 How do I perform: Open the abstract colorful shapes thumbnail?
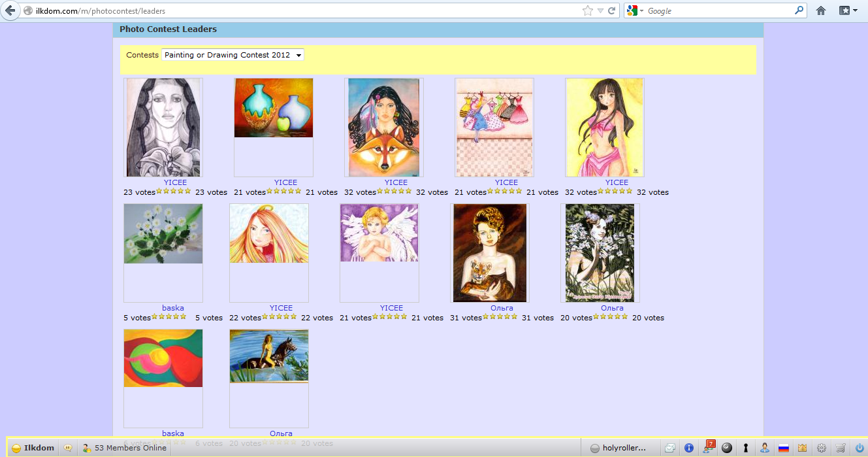163,358
